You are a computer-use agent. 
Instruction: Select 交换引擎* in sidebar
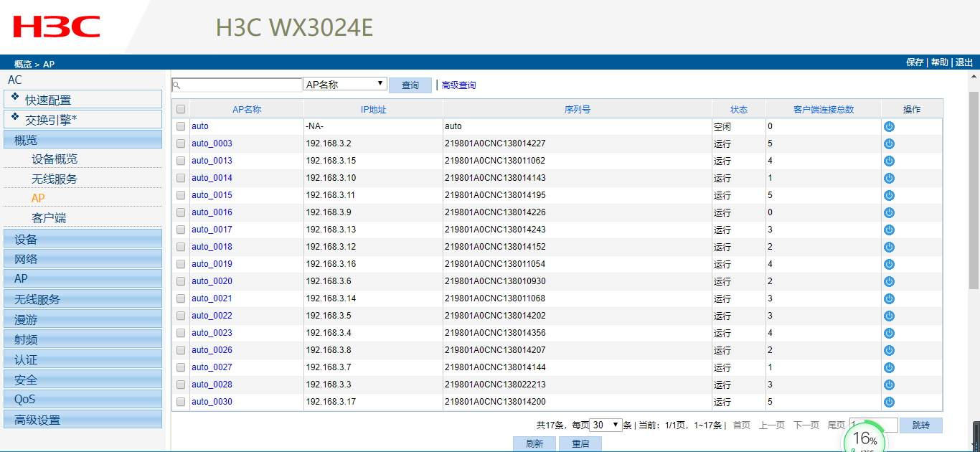[x=83, y=119]
